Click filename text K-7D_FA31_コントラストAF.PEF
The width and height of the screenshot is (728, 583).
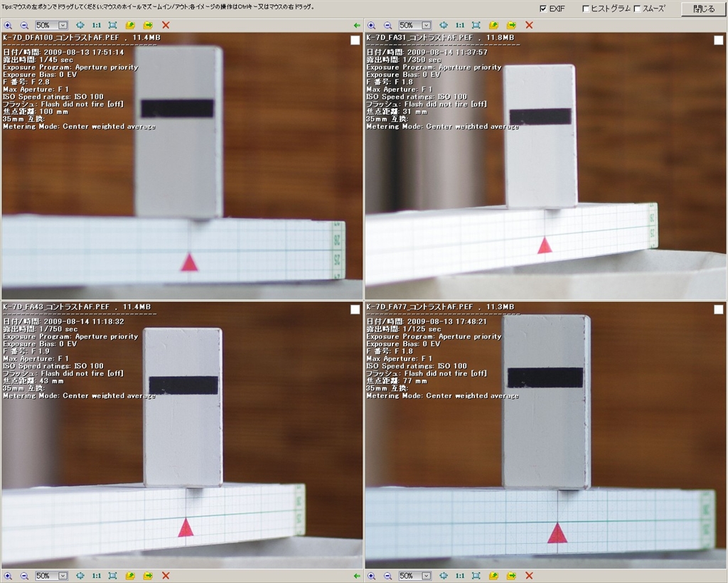pos(419,38)
